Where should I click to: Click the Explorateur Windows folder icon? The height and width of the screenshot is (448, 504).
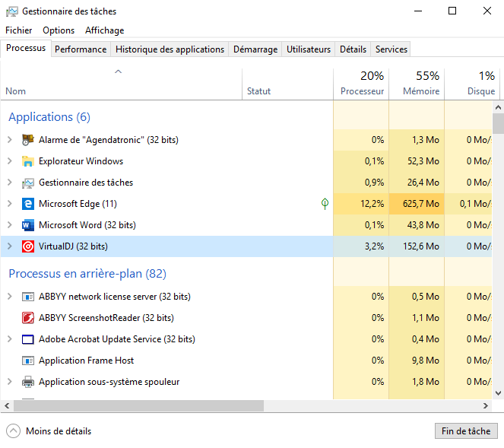[x=28, y=161]
